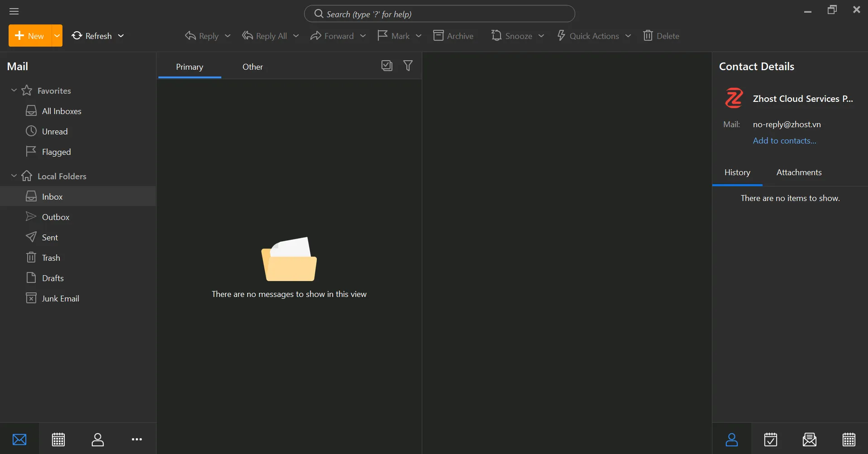
Task: Switch to the Attachments tab
Action: point(799,172)
